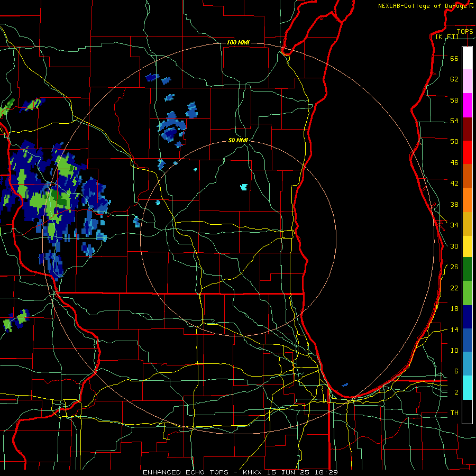
Task: Click the '6' legend value
Action: tap(456, 371)
